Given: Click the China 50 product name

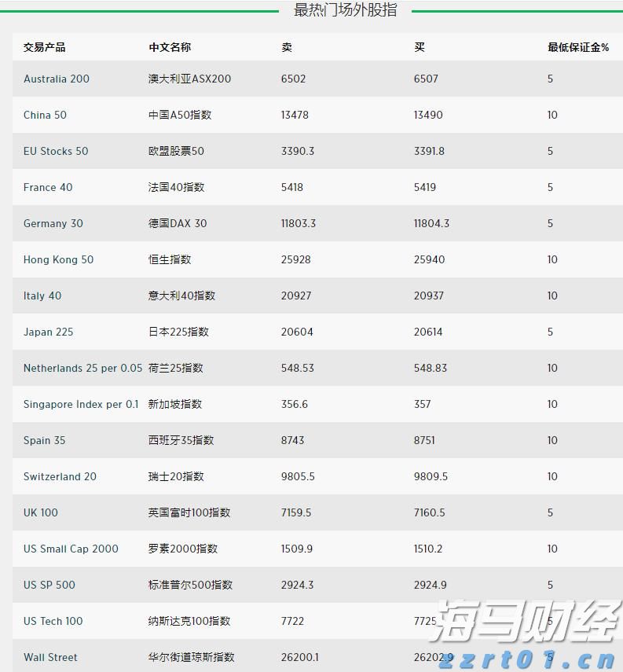Looking at the screenshot, I should pos(45,115).
